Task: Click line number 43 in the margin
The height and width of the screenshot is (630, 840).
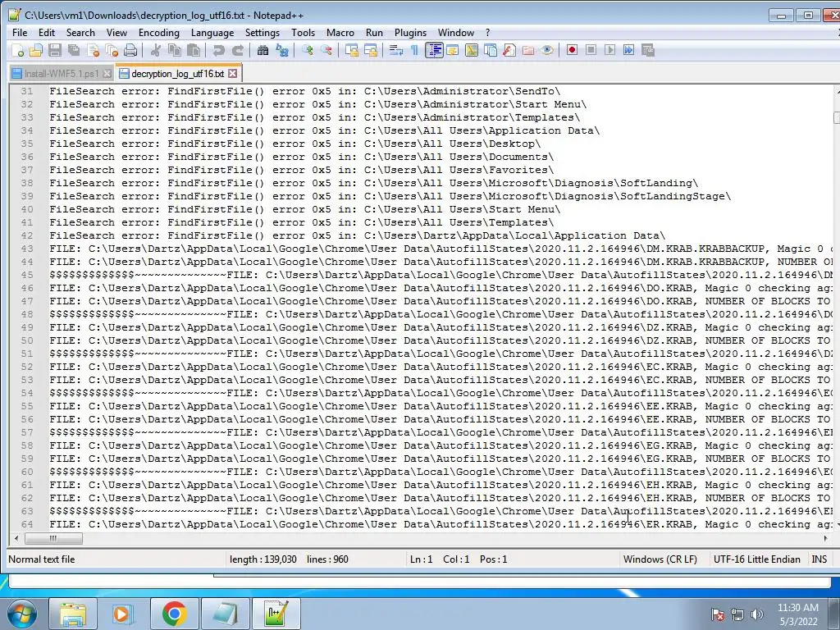Action: (27, 249)
